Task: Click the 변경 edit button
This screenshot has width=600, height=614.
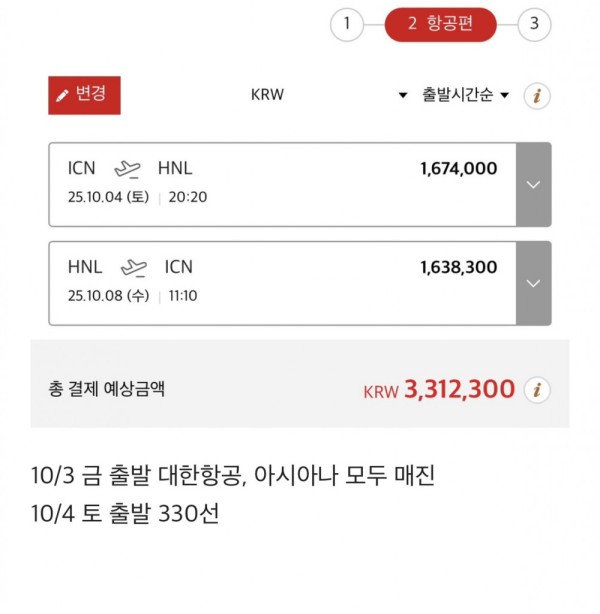Action: 84,95
